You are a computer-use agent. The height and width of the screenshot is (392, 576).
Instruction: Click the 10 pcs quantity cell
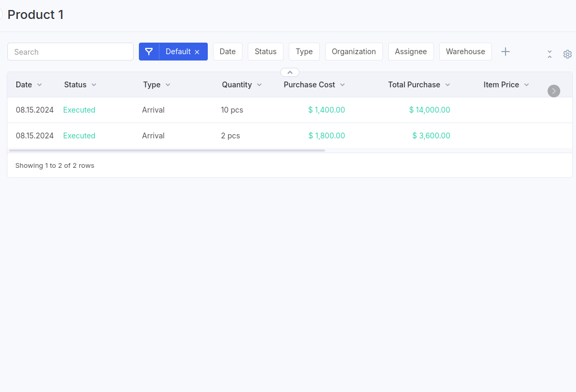pyautogui.click(x=232, y=110)
